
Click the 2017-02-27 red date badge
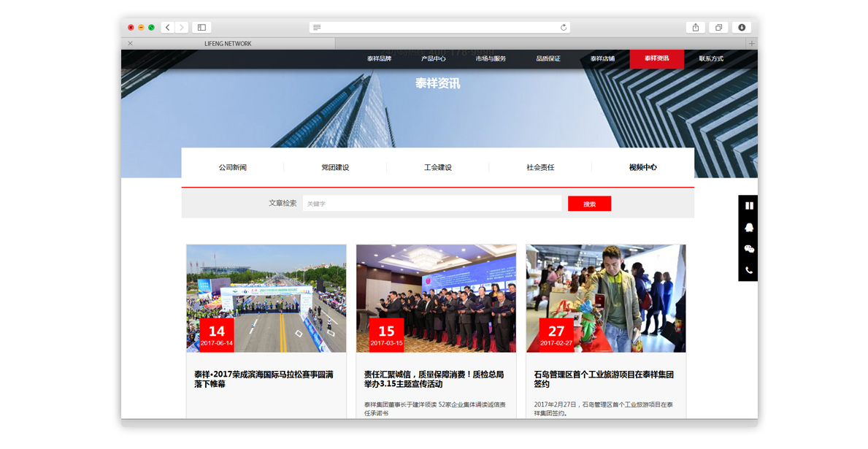[x=556, y=336]
